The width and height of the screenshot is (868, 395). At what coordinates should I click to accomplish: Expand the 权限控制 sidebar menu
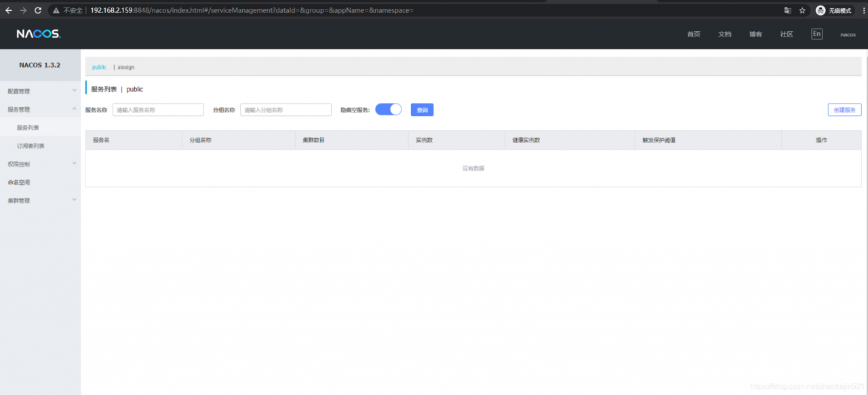coord(41,164)
